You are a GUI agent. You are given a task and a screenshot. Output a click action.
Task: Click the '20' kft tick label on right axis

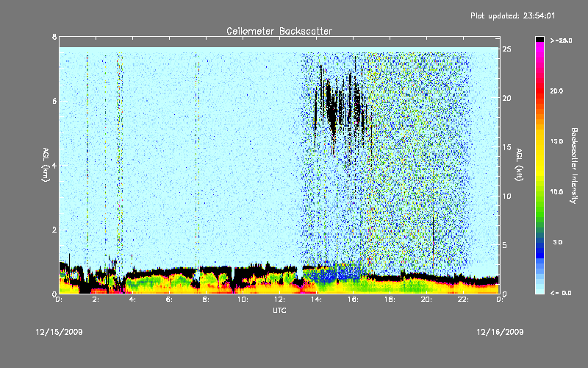(x=506, y=98)
